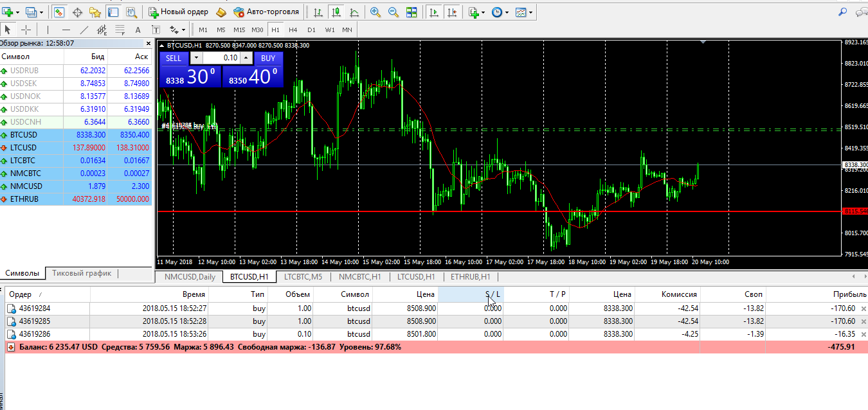Switch timeframe to M15
The width and height of the screenshot is (868, 410).
239,30
